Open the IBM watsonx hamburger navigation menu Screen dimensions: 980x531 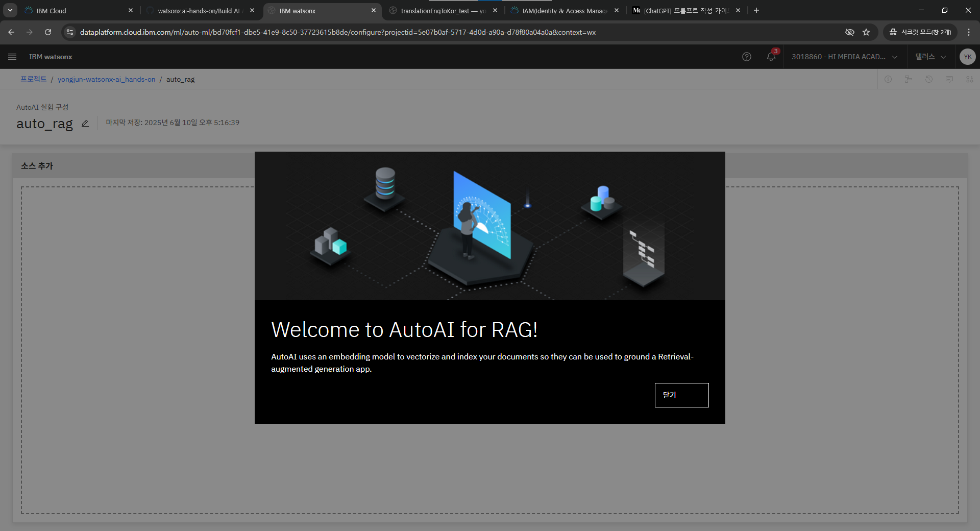pos(12,57)
